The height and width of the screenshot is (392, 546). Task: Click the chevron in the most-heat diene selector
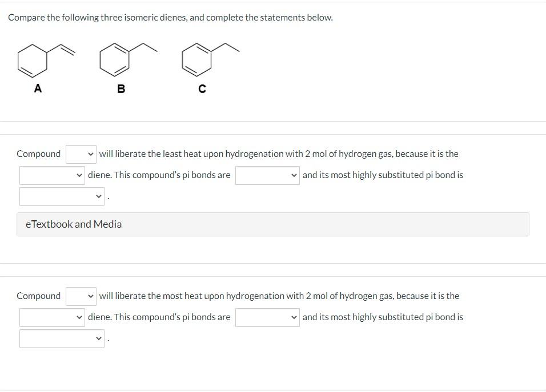[79, 317]
